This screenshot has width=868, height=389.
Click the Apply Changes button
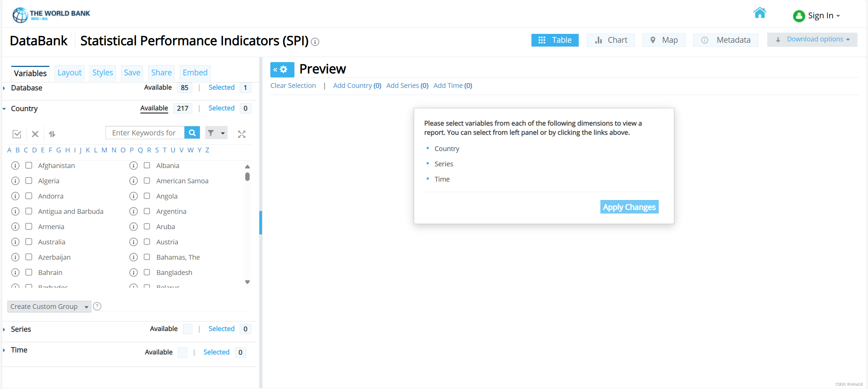[x=629, y=207]
